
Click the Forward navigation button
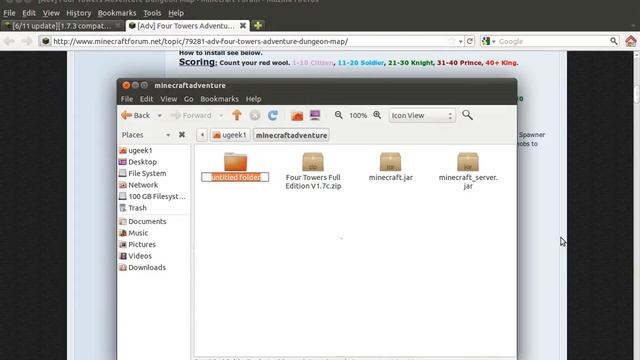click(x=191, y=116)
